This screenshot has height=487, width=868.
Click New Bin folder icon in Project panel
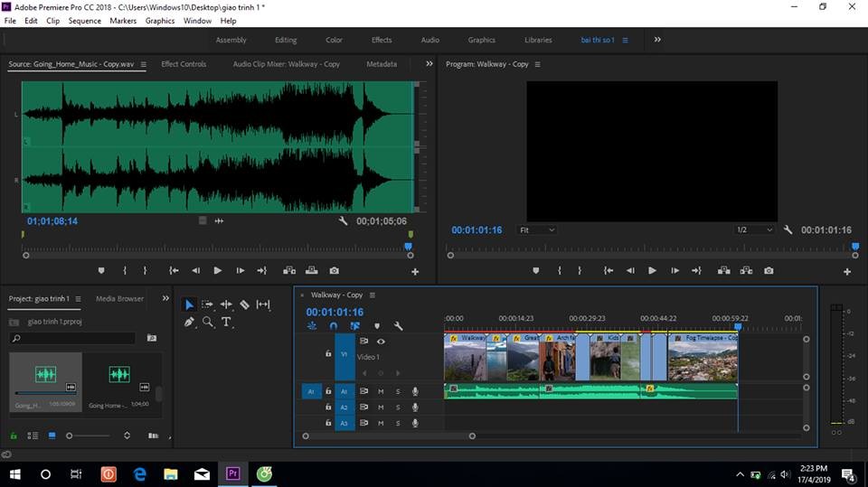pos(152,338)
